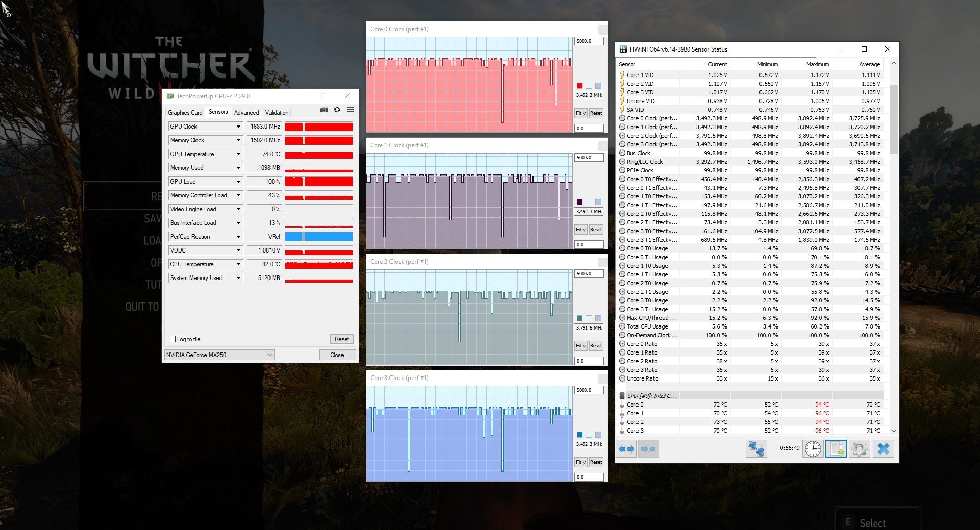Viewport: 980px width, 530px height.
Task: Click the Core 1 VID lightning sensor icon
Action: pyautogui.click(x=622, y=75)
